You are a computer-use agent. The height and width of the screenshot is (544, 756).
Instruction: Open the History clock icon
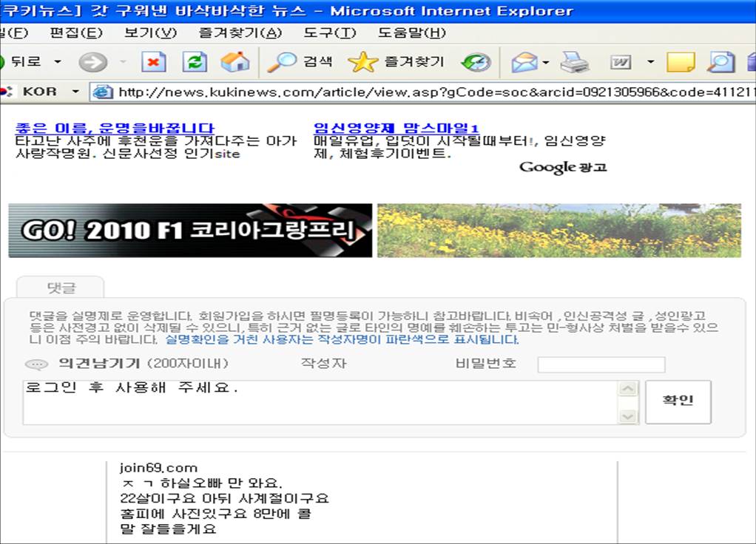(x=476, y=62)
